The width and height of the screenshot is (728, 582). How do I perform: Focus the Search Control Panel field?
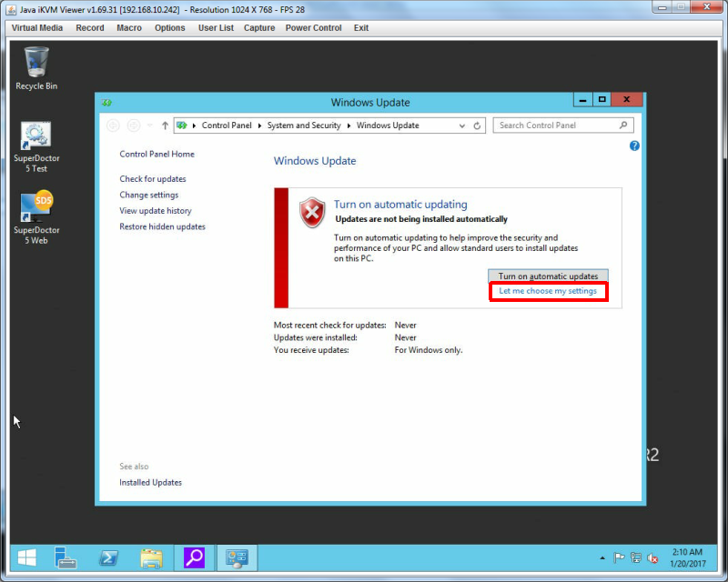[x=562, y=125]
